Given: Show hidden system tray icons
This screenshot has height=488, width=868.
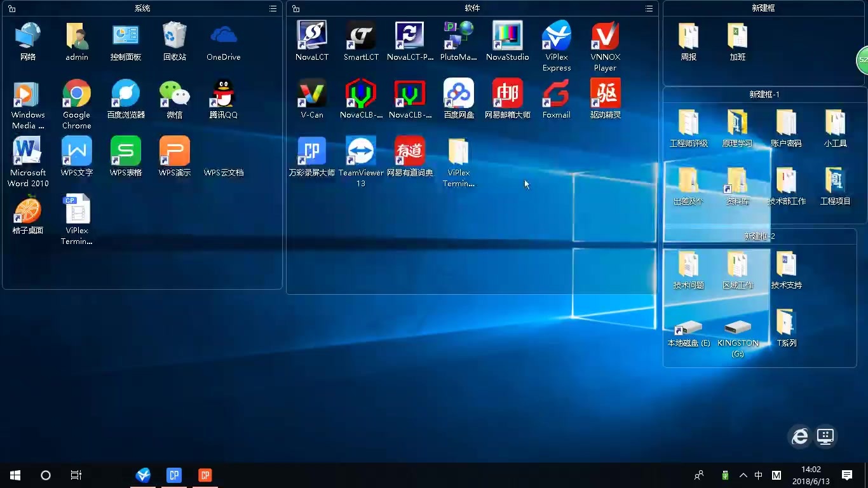Looking at the screenshot, I should pos(743,475).
